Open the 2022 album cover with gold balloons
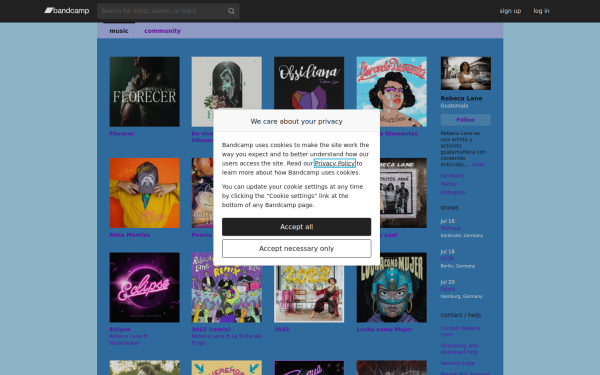The image size is (600, 375). coord(309,294)
